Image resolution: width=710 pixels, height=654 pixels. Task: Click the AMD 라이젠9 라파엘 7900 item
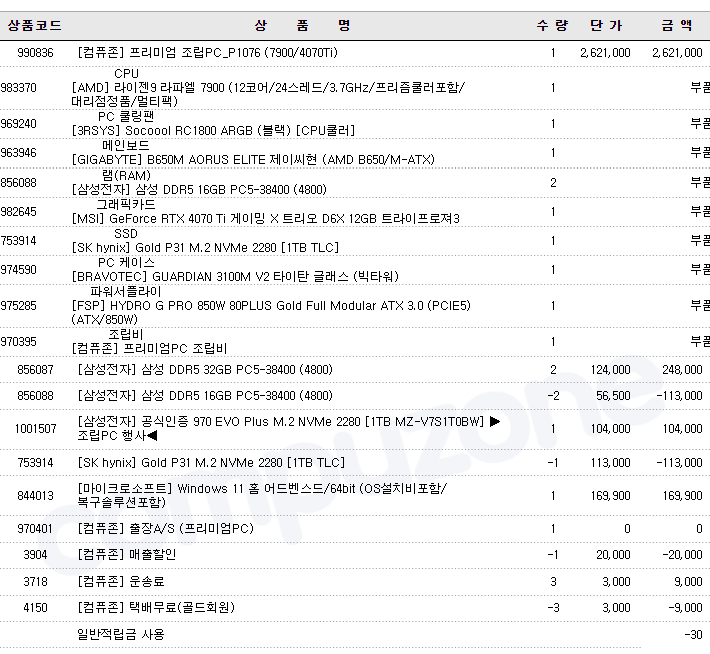[x=268, y=88]
